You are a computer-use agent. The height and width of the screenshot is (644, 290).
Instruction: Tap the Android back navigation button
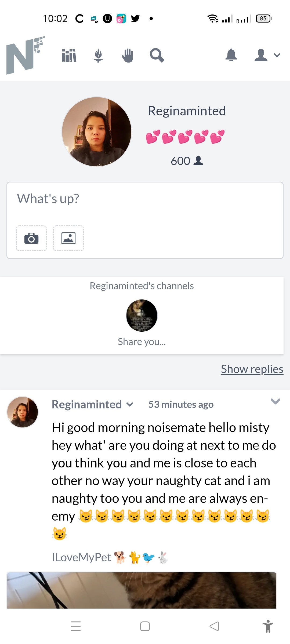coord(214,626)
